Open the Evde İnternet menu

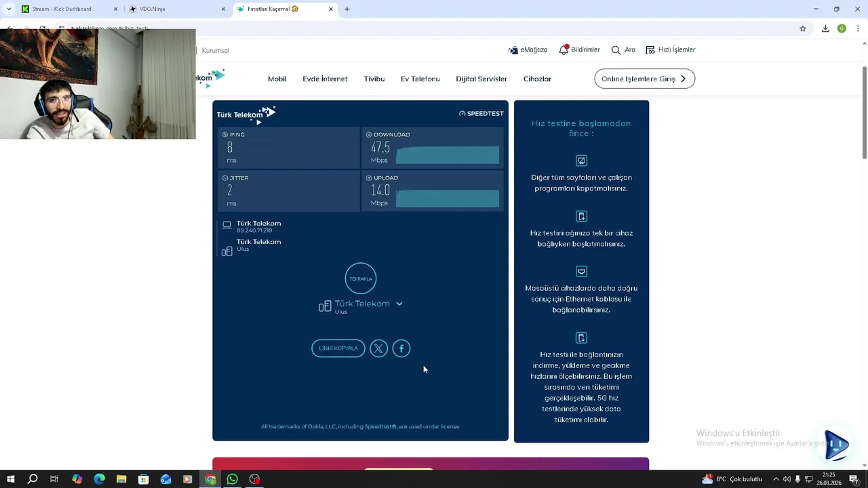(325, 79)
